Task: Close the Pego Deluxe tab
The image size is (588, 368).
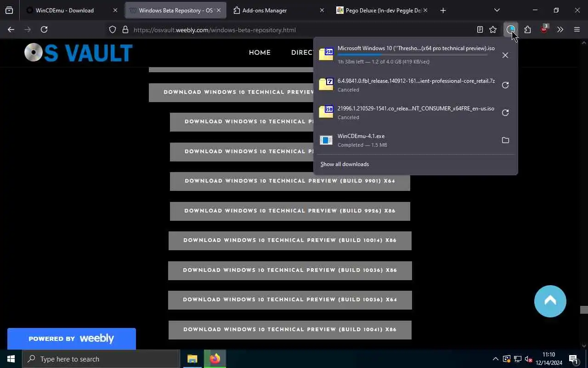Action: coord(425,10)
